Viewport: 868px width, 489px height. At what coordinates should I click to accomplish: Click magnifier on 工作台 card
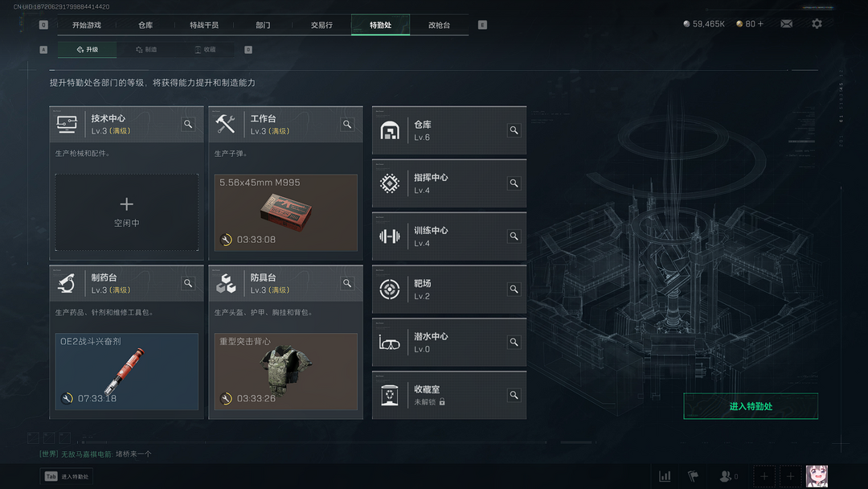coord(347,124)
